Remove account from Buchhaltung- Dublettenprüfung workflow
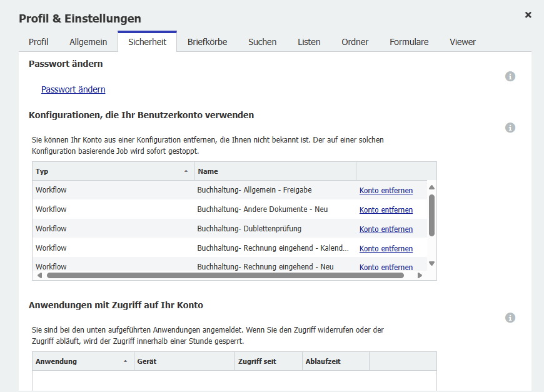This screenshot has width=544, height=392. pos(386,229)
